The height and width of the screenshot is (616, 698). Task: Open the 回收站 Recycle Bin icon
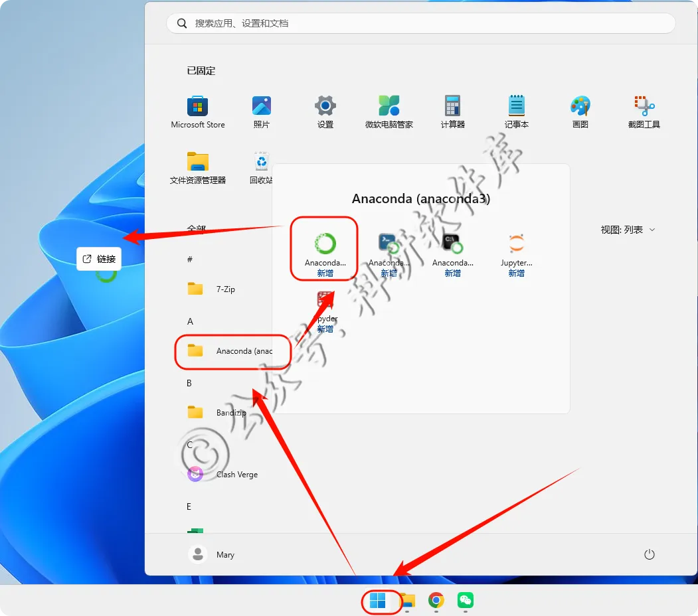pos(261,168)
